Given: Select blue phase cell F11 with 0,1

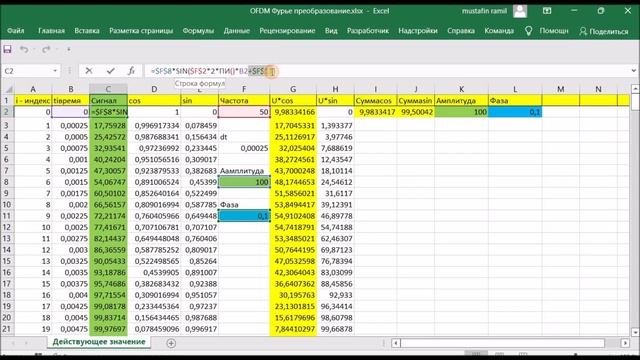Looking at the screenshot, I should (244, 216).
